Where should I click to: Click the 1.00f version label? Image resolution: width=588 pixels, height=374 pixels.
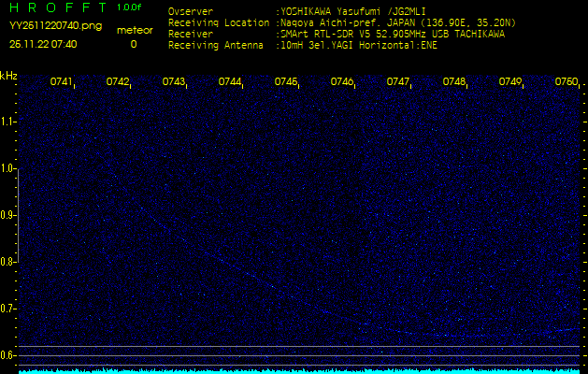(130, 7)
